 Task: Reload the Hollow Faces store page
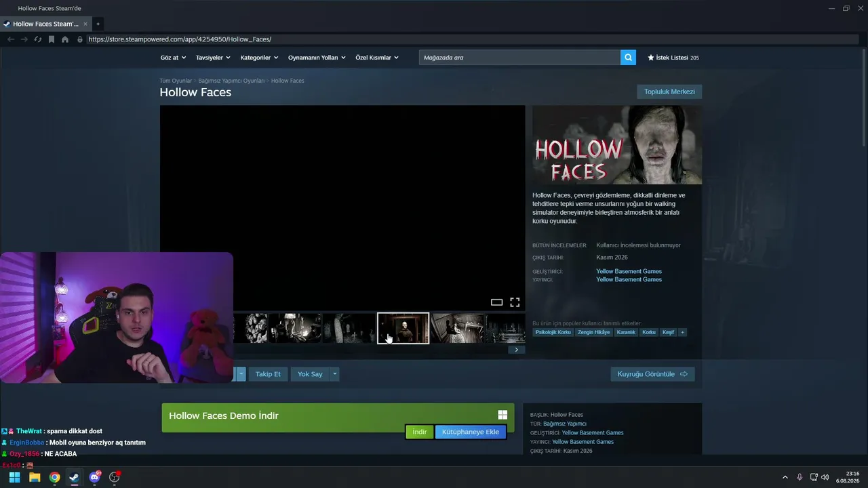point(38,39)
